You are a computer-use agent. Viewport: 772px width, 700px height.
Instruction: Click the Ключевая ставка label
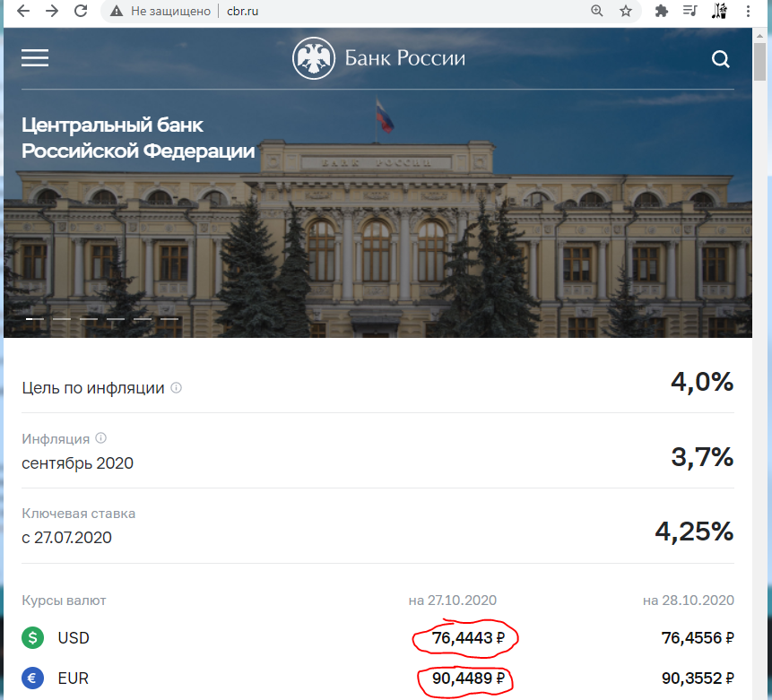tap(78, 514)
